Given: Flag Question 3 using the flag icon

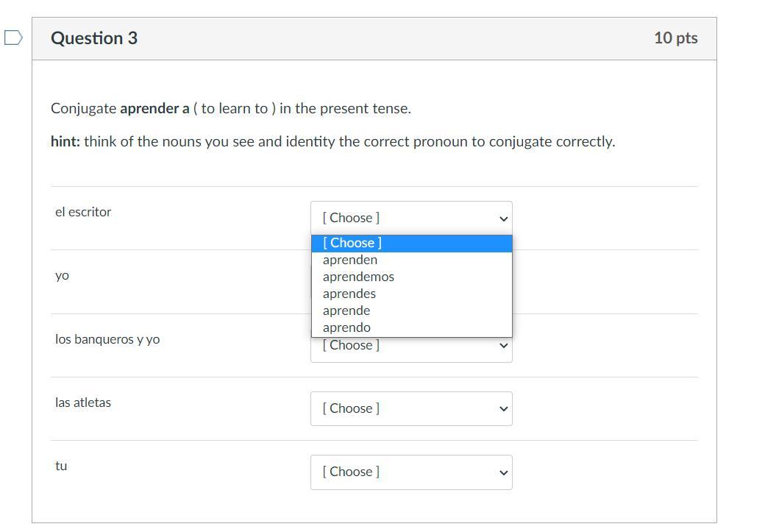Looking at the screenshot, I should [x=13, y=38].
